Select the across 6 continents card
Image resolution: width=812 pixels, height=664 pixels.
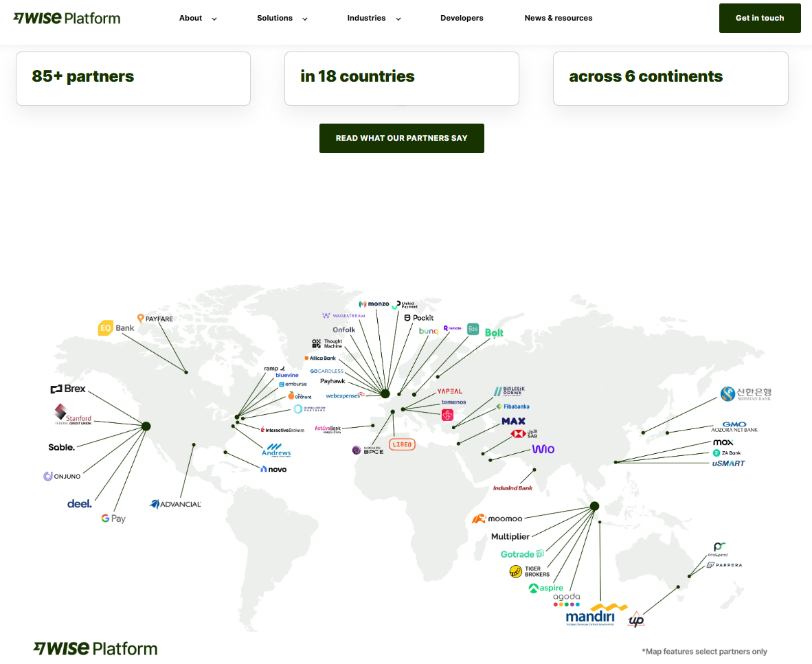tap(670, 79)
